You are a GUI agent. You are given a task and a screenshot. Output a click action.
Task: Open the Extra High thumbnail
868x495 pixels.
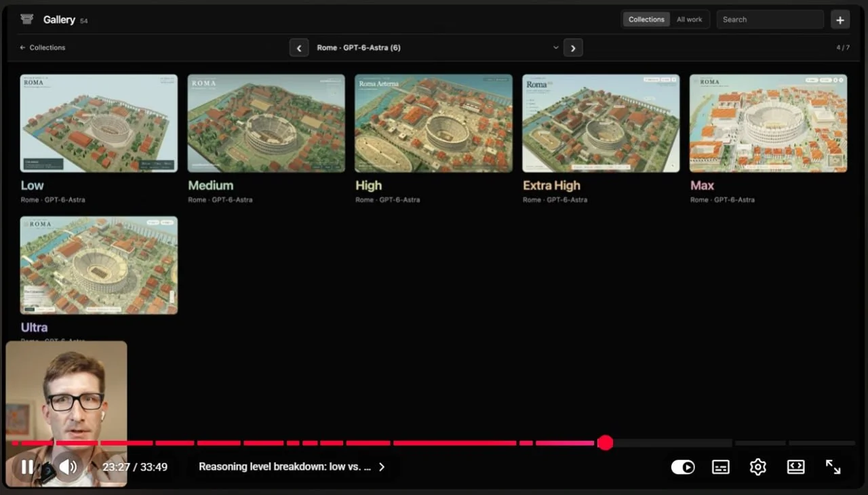(601, 123)
